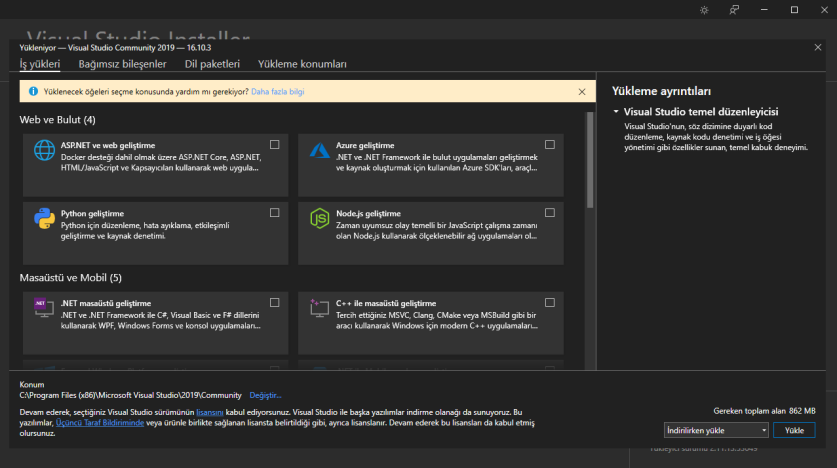This screenshot has height=468, width=837.
Task: Click Gereken toplam alan 862 MB text
Action: [x=764, y=411]
